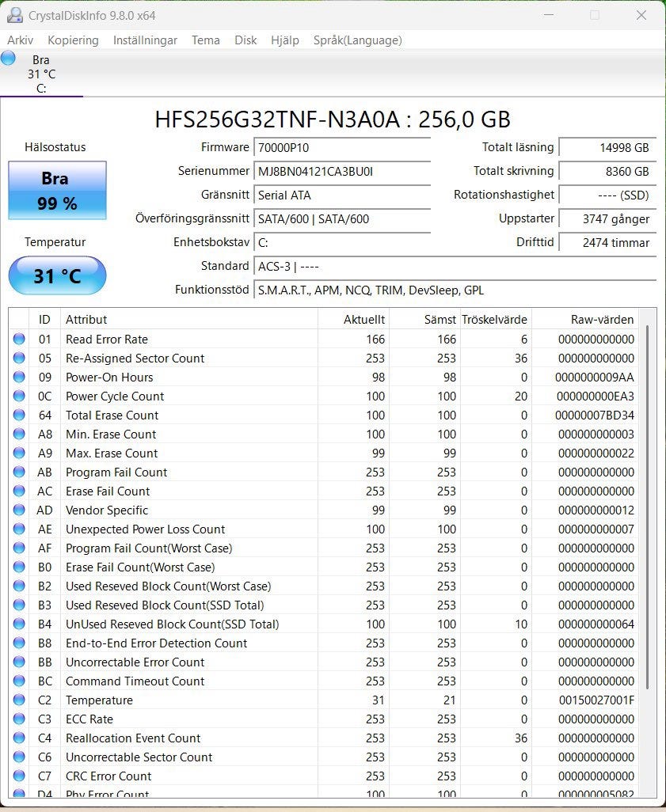This screenshot has width=666, height=812.
Task: Click the attribute list vertical scrollbar
Action: pyautogui.click(x=649, y=507)
